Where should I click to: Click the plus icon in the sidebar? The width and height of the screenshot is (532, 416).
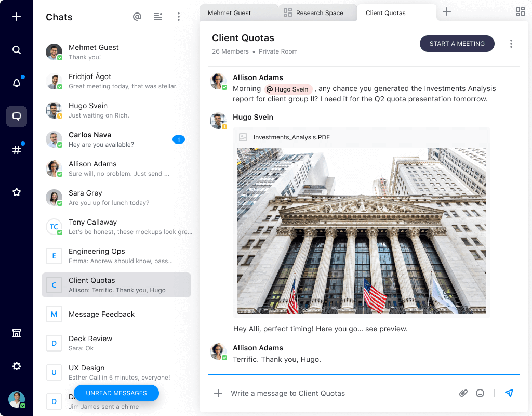coord(17,17)
